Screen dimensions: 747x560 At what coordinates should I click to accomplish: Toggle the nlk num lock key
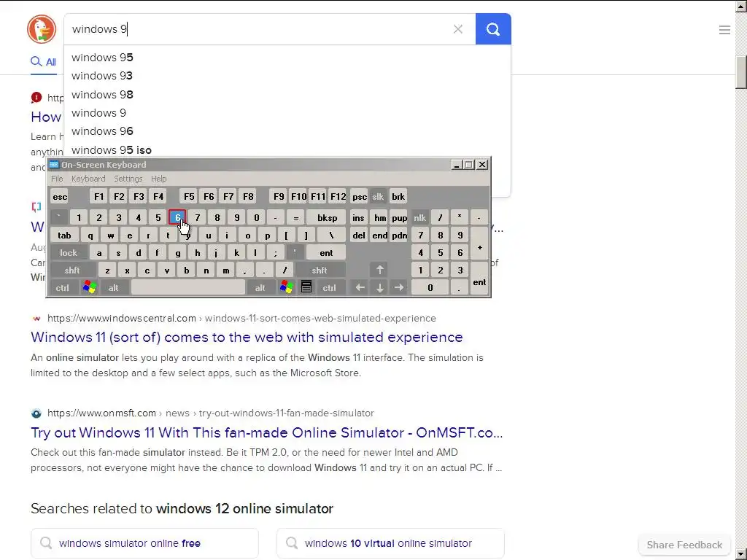419,217
